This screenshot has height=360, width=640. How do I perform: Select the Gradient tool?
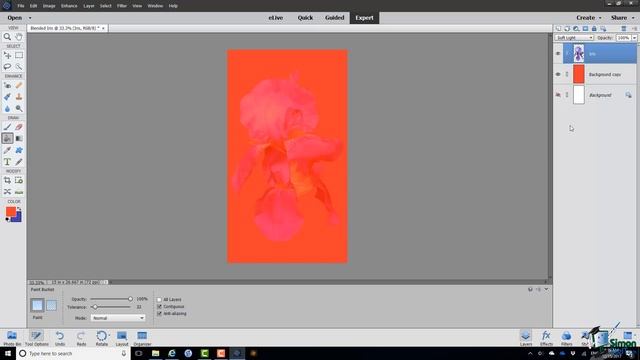(19, 138)
